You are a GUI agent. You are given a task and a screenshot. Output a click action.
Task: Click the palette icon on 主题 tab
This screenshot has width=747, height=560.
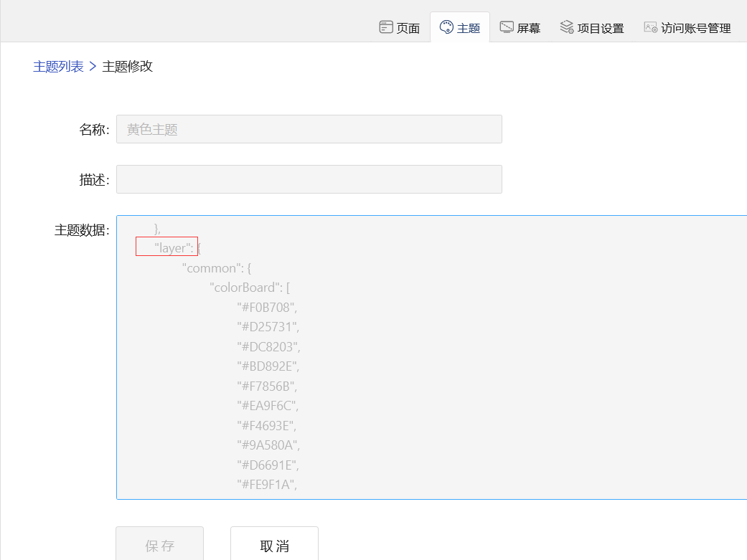pyautogui.click(x=446, y=27)
